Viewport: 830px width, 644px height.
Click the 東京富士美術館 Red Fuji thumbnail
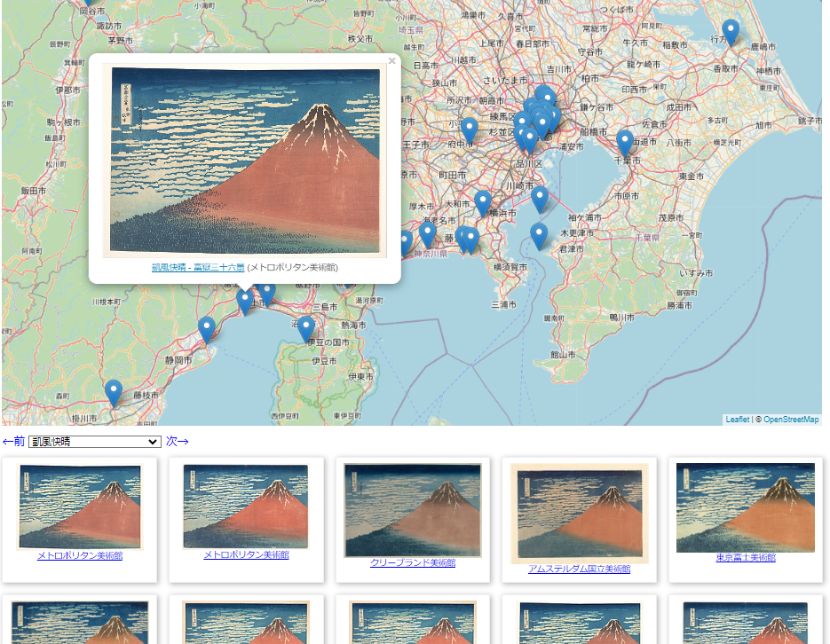tap(746, 507)
